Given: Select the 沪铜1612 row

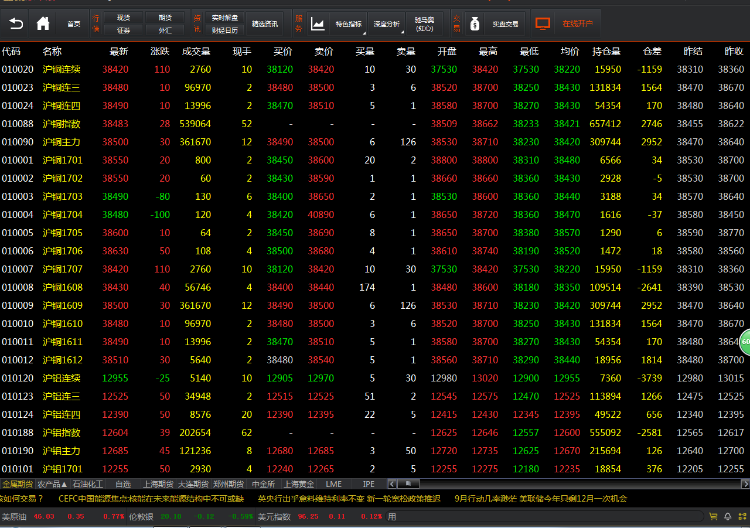Looking at the screenshot, I should (375, 360).
